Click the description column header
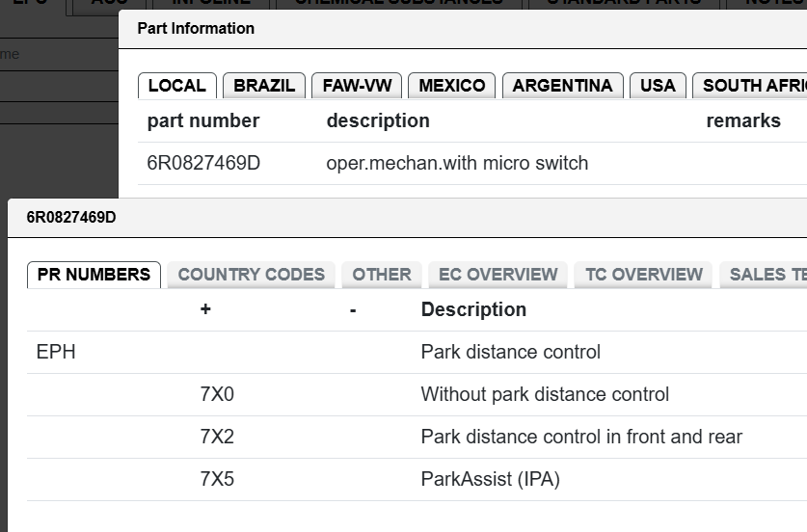 378,120
